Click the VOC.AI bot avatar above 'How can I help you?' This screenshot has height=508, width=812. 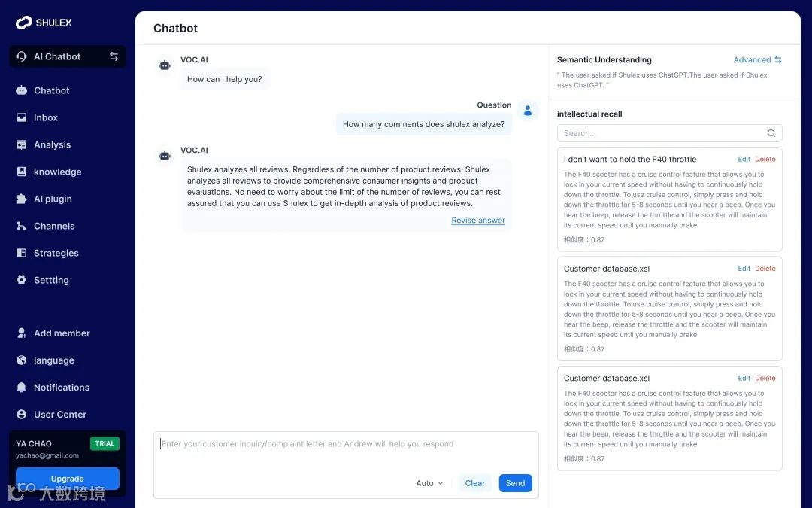pos(165,65)
